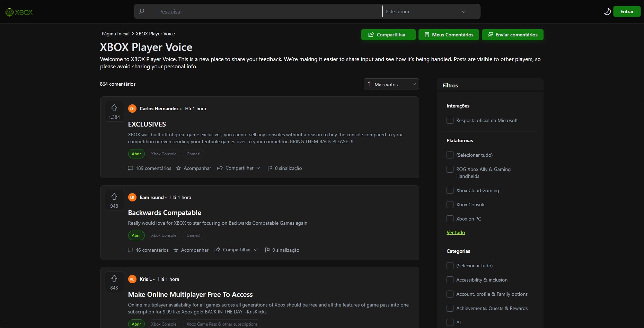Image resolution: width=644 pixels, height=328 pixels.
Task: Open Carlos Hernandez CH avatar
Action: [x=132, y=109]
